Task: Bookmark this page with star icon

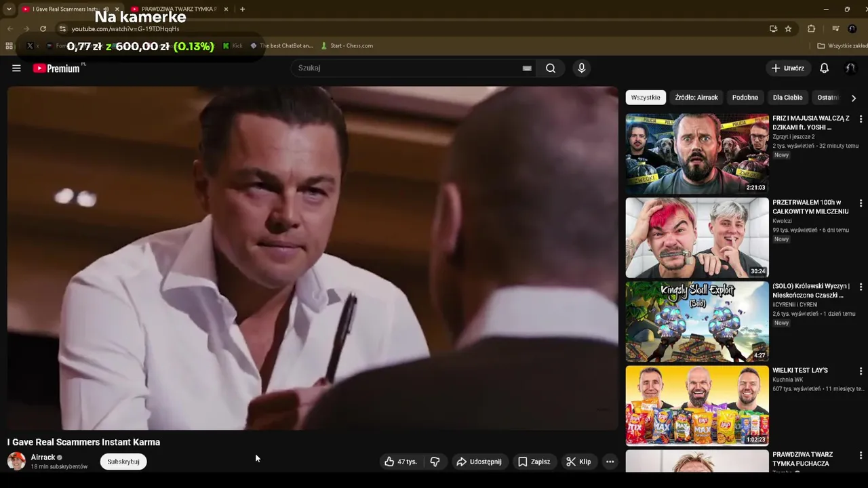Action: coord(788,28)
